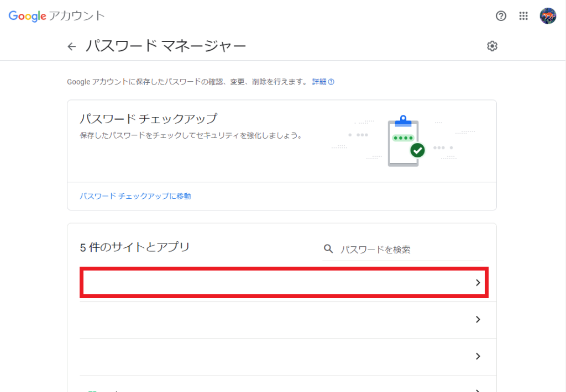The image size is (566, 392).
Task: Open the password manager settings gear
Action: click(x=492, y=46)
